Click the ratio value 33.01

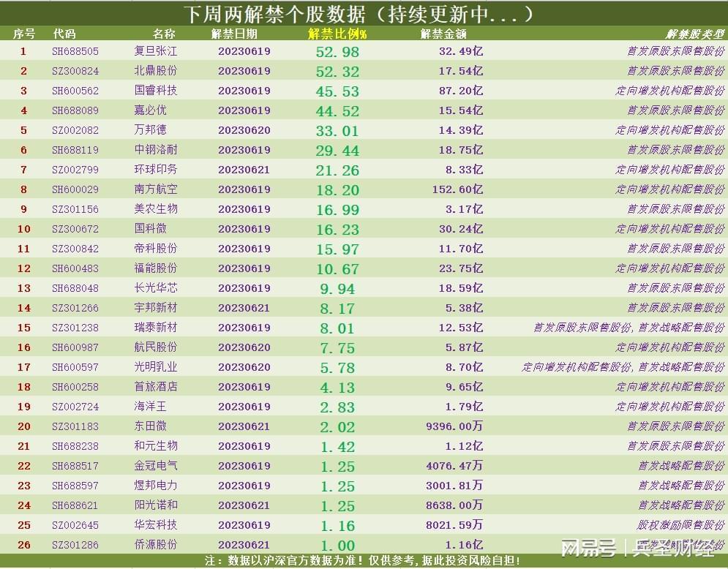pyautogui.click(x=337, y=131)
